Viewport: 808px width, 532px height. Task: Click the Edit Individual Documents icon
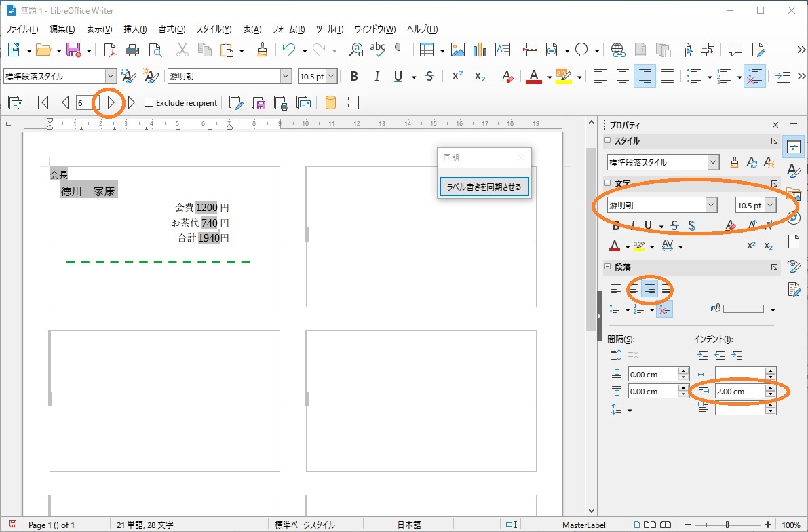click(236, 102)
